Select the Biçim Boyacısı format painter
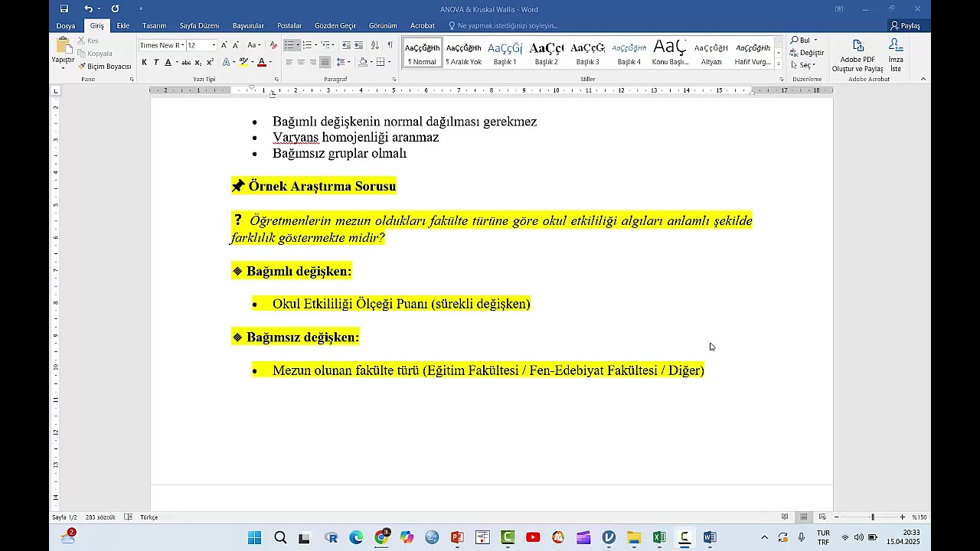The image size is (980, 551). (x=105, y=67)
